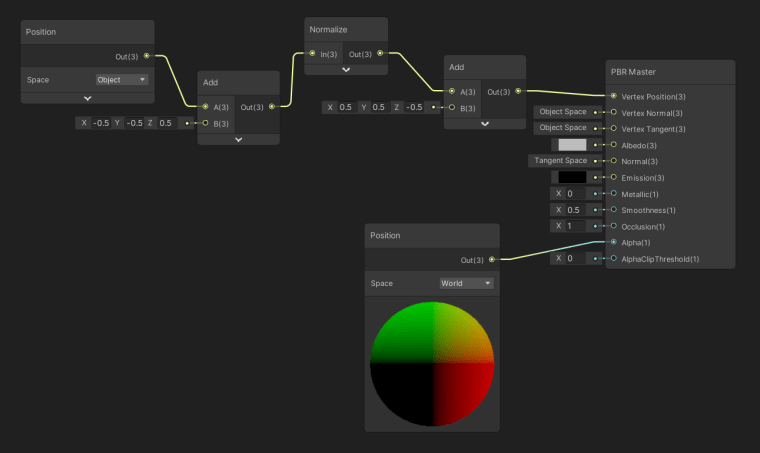760x453 pixels.
Task: Click X field of first Add B input
Action: click(x=101, y=123)
